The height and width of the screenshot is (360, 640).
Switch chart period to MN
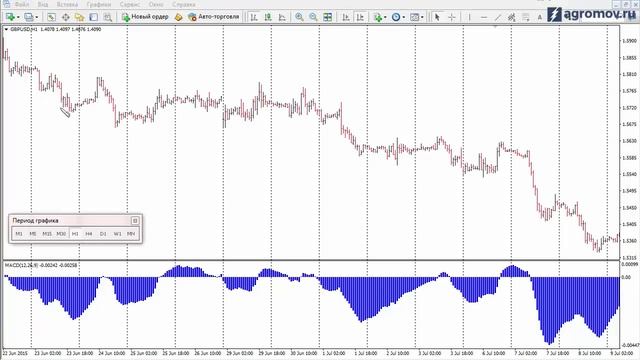point(131,233)
